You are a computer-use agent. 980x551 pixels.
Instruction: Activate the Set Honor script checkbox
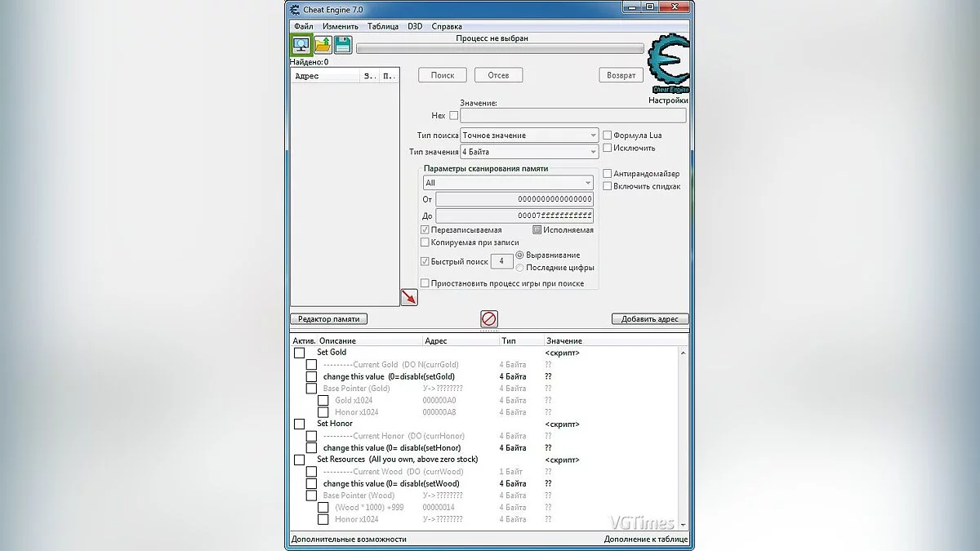coord(299,424)
